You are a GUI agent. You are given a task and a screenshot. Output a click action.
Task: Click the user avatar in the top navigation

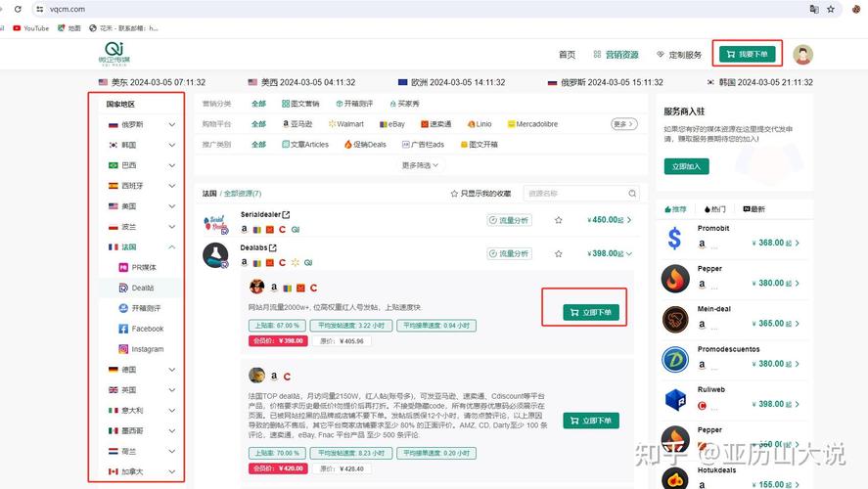pos(802,54)
